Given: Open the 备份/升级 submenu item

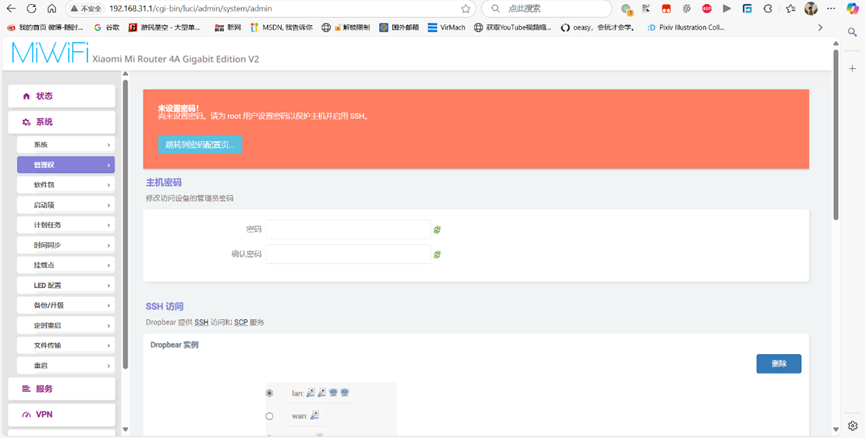Looking at the screenshot, I should (65, 305).
